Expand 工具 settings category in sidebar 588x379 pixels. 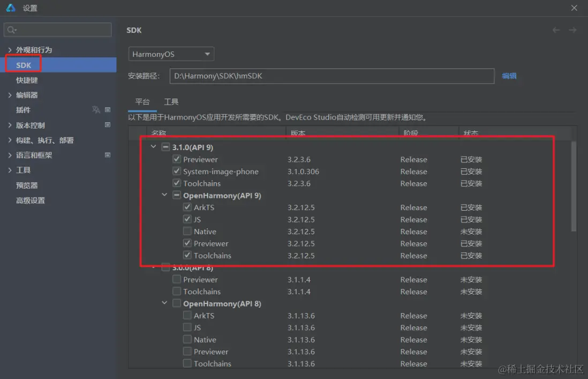pos(10,170)
